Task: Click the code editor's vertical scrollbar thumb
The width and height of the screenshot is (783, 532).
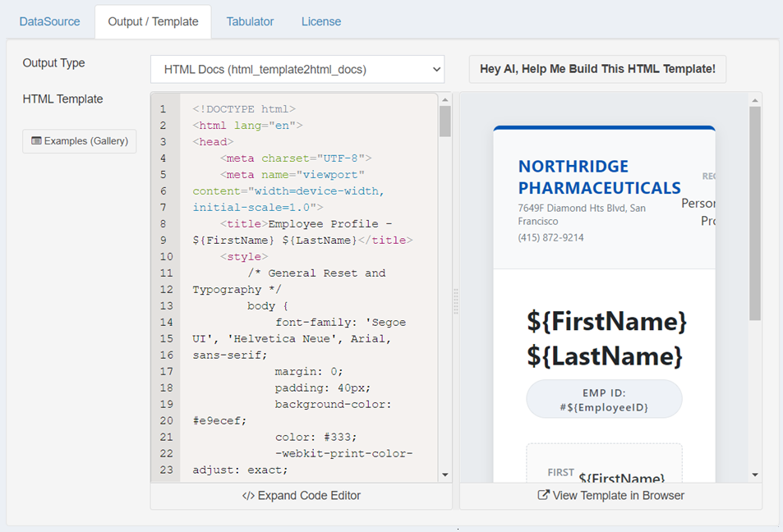Action: tap(445, 122)
